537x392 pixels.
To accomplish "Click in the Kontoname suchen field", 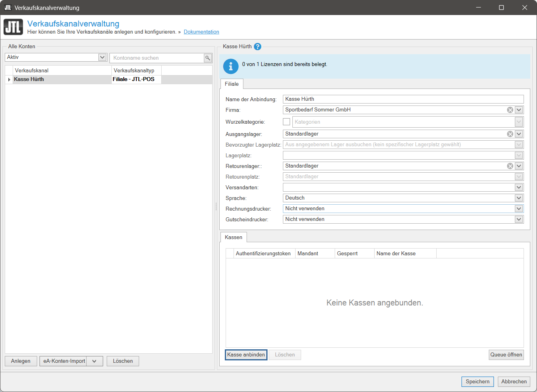I will [x=157, y=58].
